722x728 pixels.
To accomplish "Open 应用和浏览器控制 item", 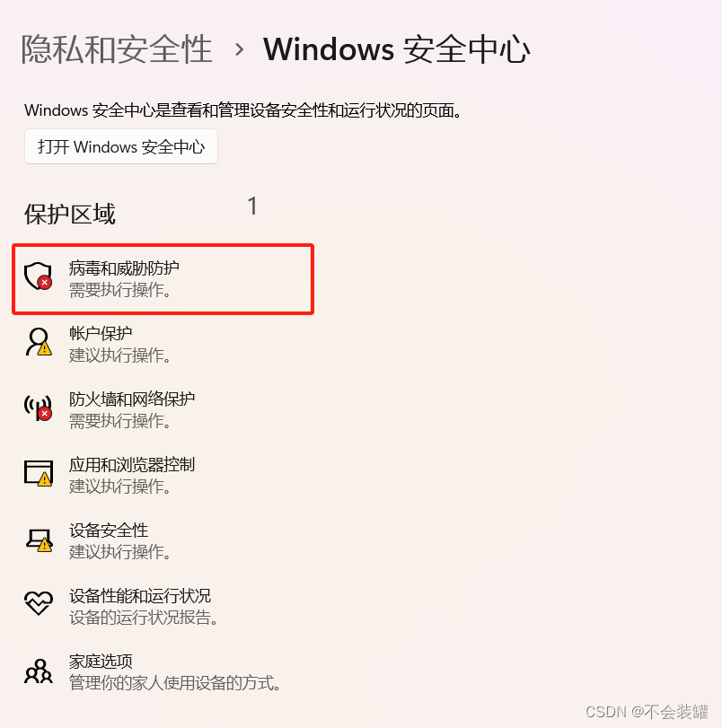I will coord(163,475).
